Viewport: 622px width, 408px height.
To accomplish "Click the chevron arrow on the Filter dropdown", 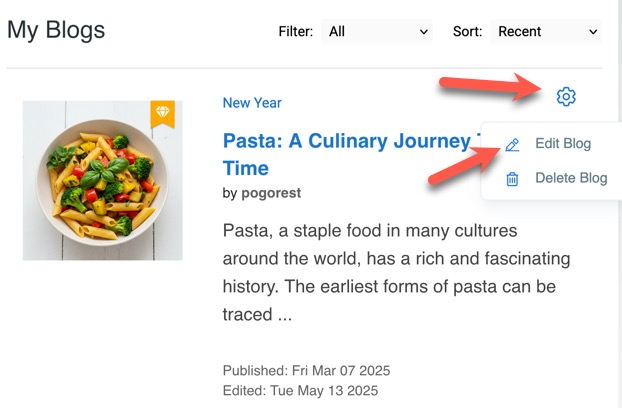I will (x=424, y=32).
